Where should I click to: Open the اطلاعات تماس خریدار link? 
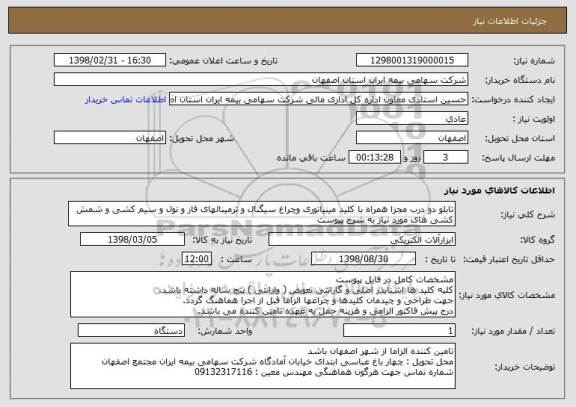pos(126,100)
